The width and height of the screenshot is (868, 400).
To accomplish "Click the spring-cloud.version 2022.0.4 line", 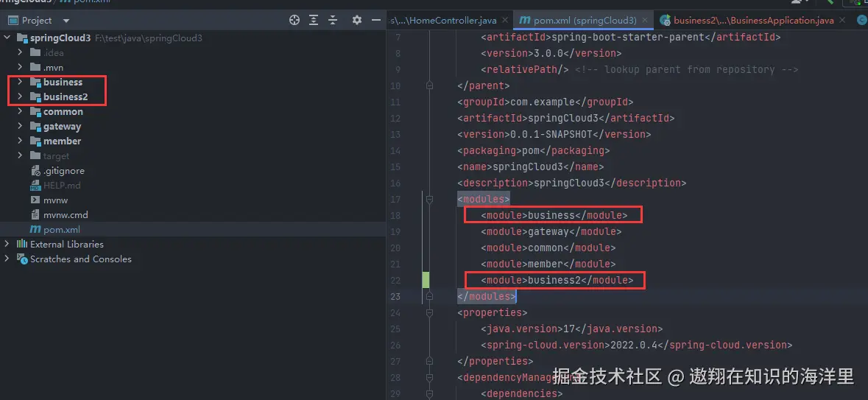I will (637, 345).
